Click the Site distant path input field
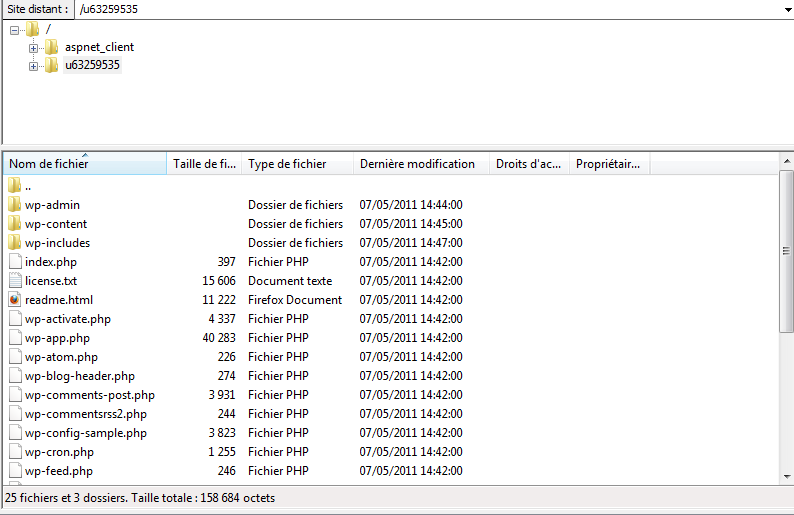The height and width of the screenshot is (515, 794). (x=420, y=9)
